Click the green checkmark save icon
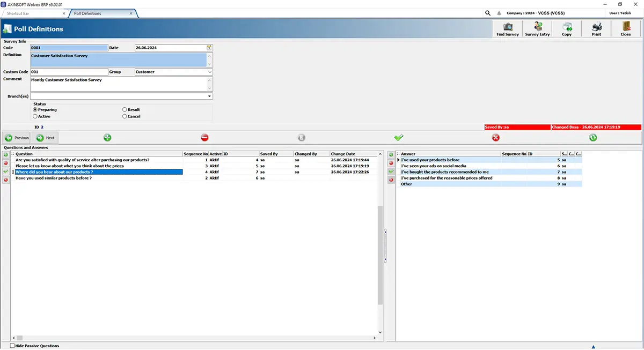The width and height of the screenshot is (644, 350). point(398,138)
